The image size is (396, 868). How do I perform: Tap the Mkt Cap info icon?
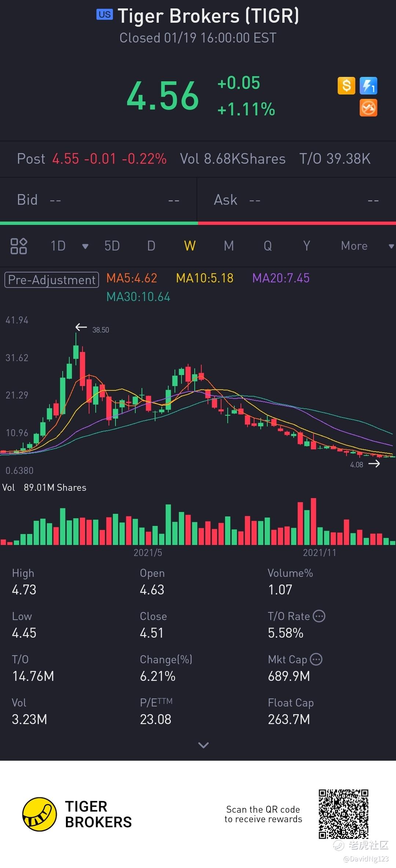pos(316,659)
